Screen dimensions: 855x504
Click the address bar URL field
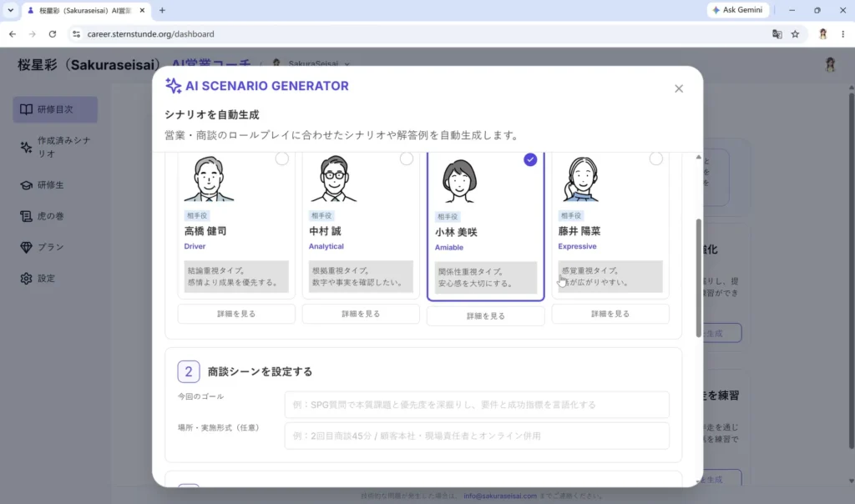click(x=150, y=33)
